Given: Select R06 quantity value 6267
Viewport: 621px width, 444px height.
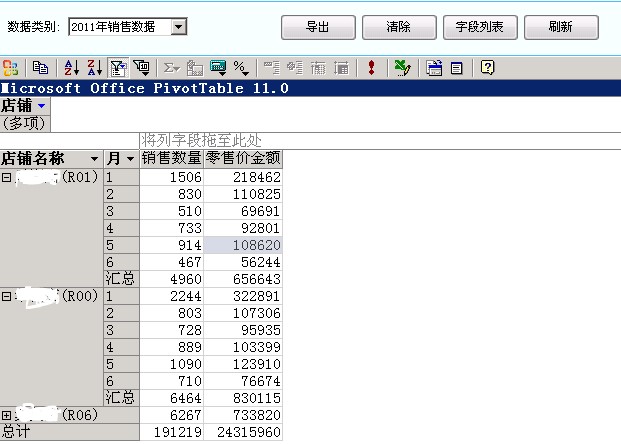Looking at the screenshot, I should pos(171,415).
